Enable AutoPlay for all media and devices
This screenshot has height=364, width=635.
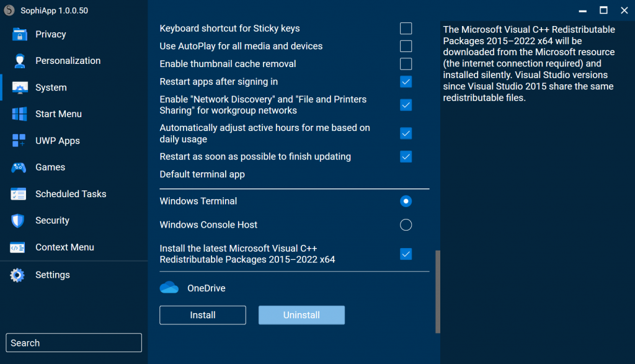tap(406, 46)
